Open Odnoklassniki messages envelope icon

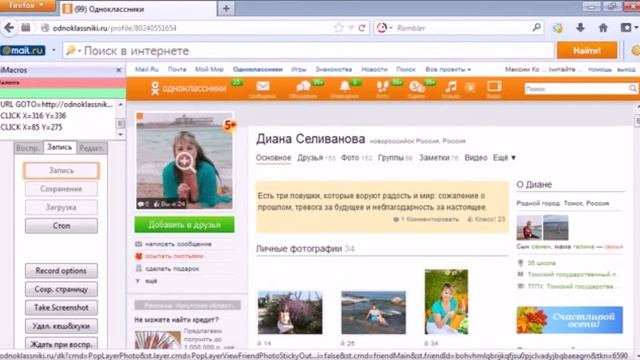pyautogui.click(x=263, y=87)
